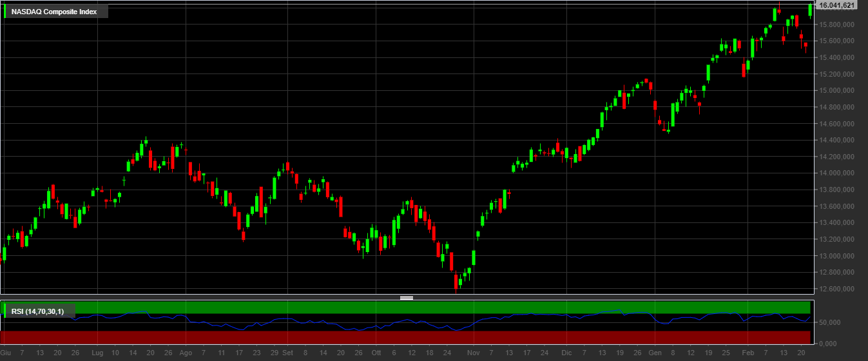Click the red RSI oversold zone band
The image size is (868, 361).
pos(406,337)
